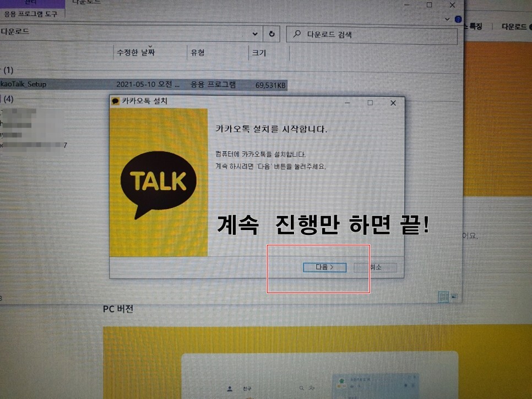Click the 2021-05-10 오전 date cell
532x399 pixels.
(148, 84)
